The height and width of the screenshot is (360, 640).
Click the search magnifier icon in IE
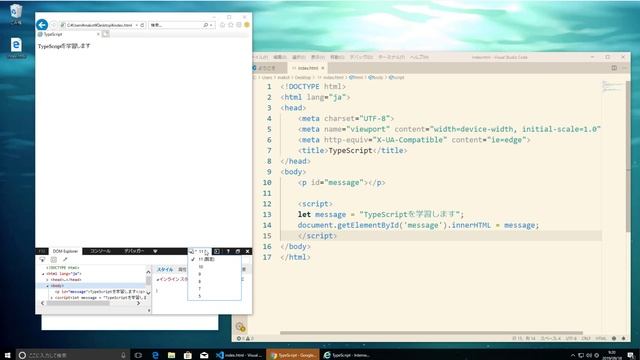206,25
